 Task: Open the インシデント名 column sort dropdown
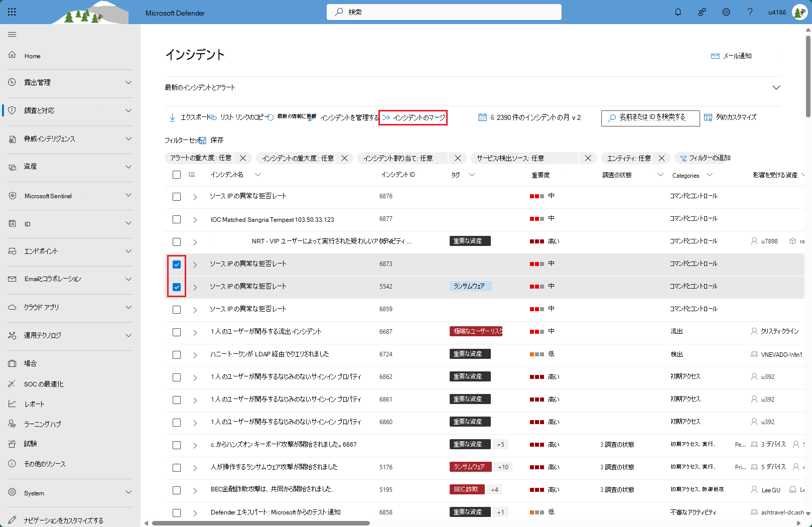[x=258, y=175]
